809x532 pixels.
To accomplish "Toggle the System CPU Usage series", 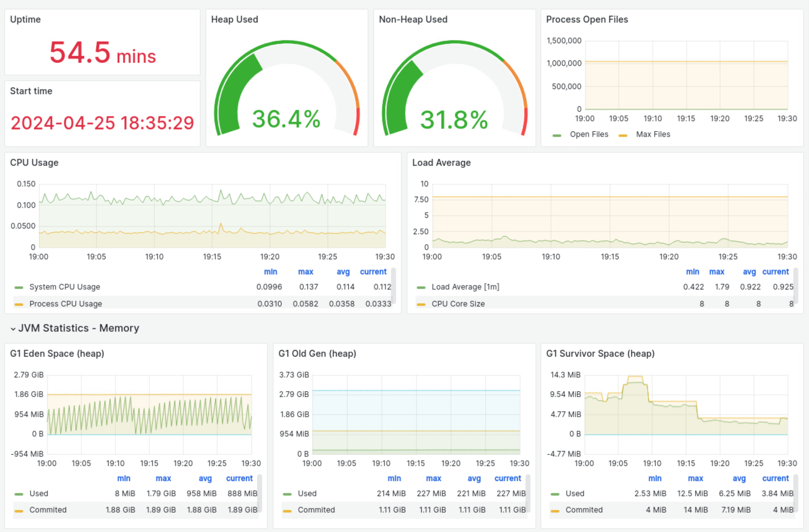I will [x=65, y=287].
